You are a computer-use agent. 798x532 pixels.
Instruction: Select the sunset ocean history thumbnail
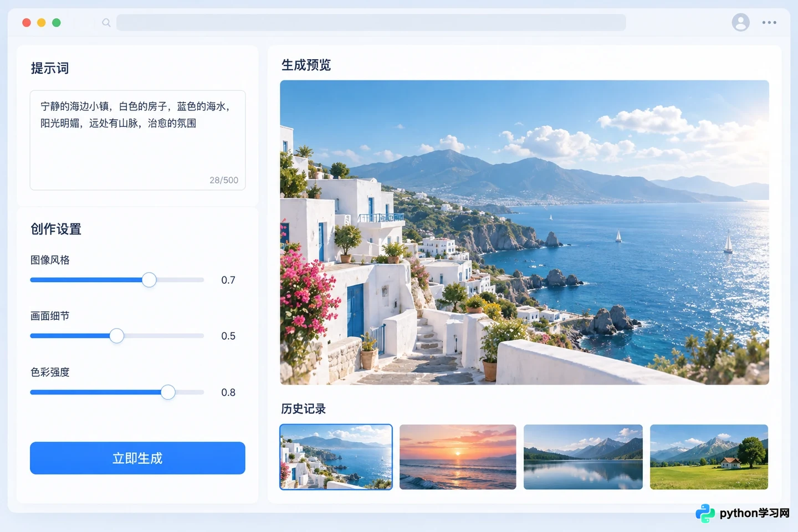(x=458, y=457)
